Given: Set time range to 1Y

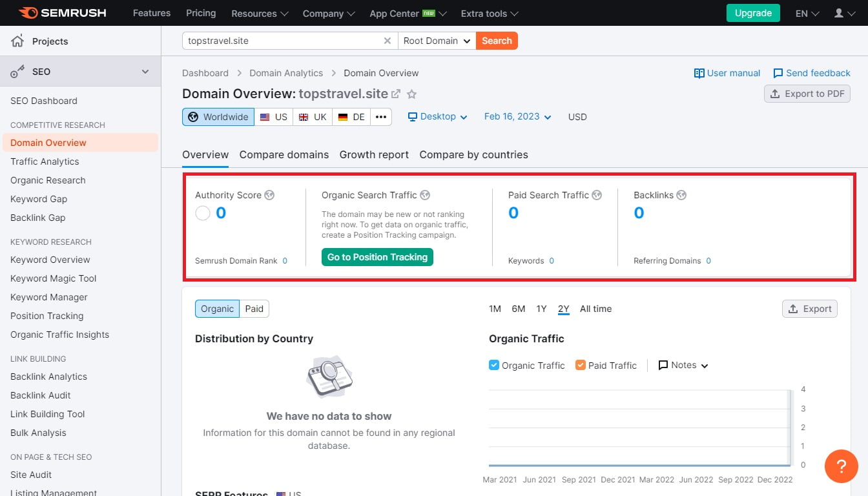Looking at the screenshot, I should coord(541,309).
